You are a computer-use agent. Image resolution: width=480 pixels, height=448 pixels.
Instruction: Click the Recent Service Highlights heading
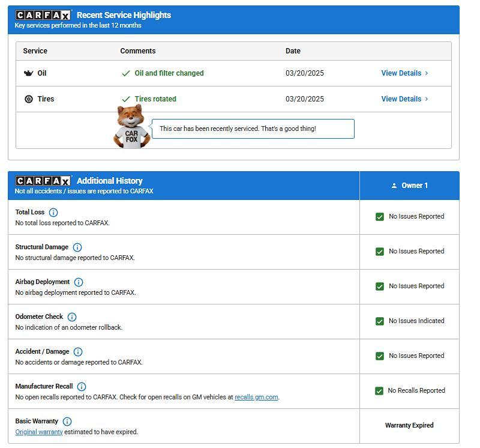(x=124, y=15)
